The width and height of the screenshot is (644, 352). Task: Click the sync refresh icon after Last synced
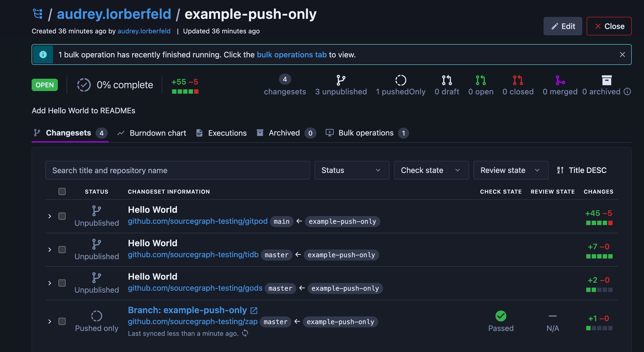tap(245, 333)
